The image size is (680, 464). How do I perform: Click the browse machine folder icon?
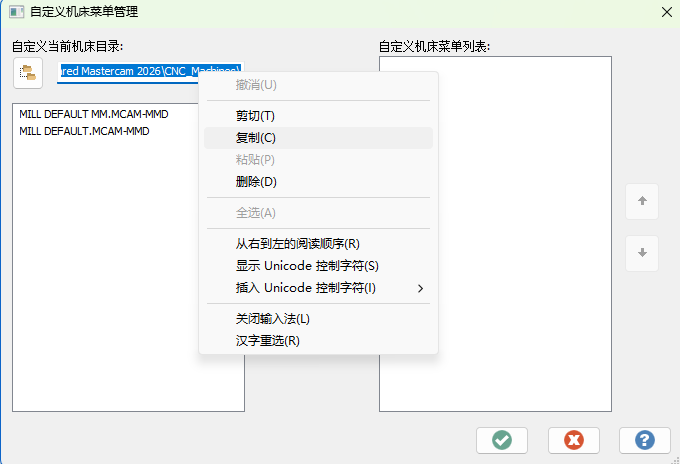click(28, 73)
